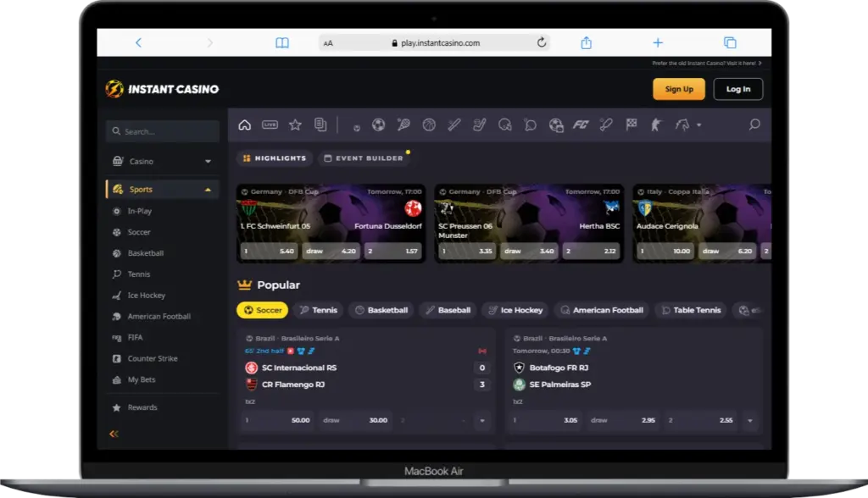Image resolution: width=868 pixels, height=498 pixels.
Task: Select the Highlights tab
Action: (x=274, y=158)
